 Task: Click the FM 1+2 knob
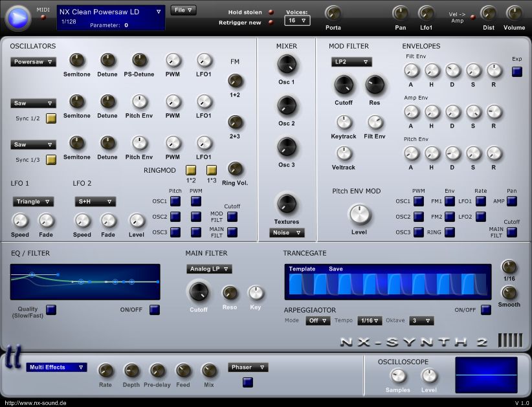click(x=235, y=81)
